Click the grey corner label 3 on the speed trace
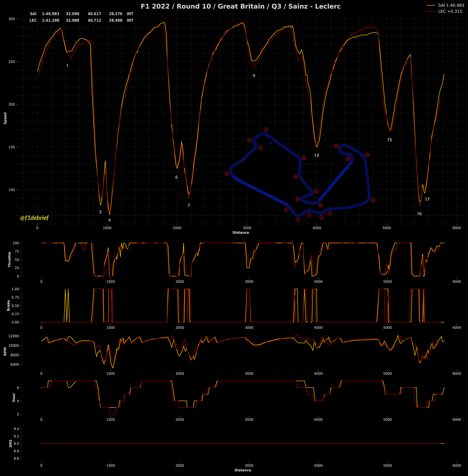468x476 pixels. [100, 212]
